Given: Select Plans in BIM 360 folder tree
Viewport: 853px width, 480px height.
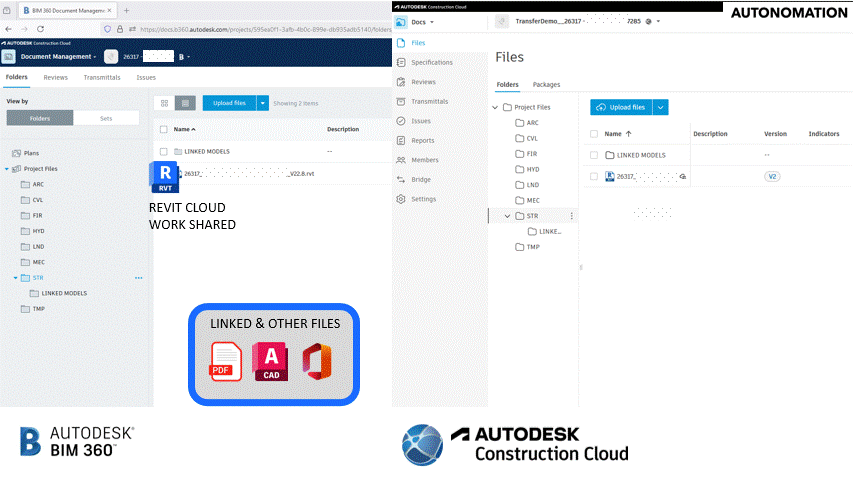Looking at the screenshot, I should point(31,153).
